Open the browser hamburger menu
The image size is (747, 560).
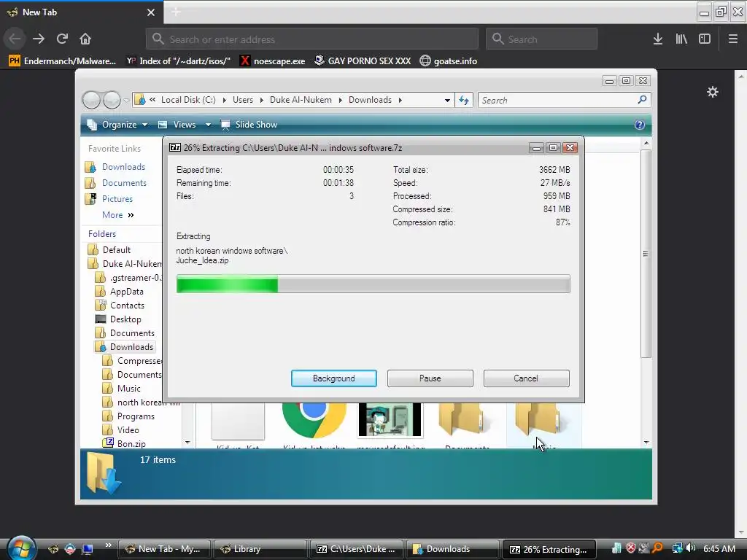(732, 39)
